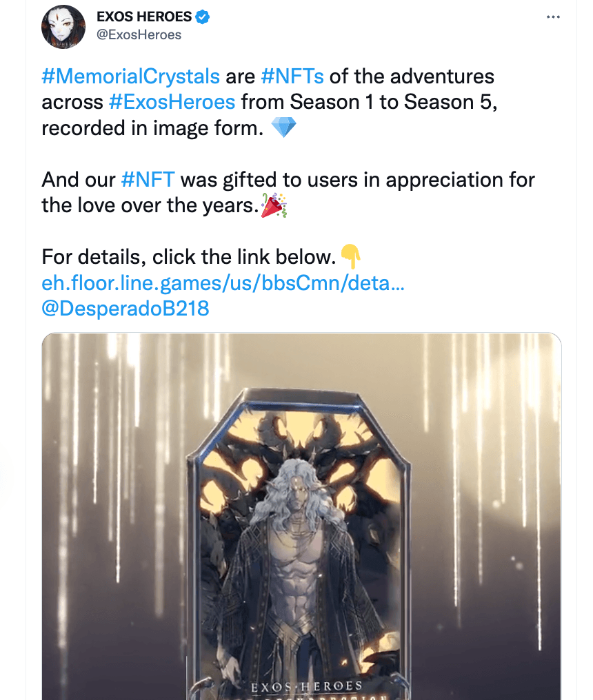Click the "recorded in image form" tweet text
Viewport: 593px width, 700px height.
pyautogui.click(x=152, y=128)
